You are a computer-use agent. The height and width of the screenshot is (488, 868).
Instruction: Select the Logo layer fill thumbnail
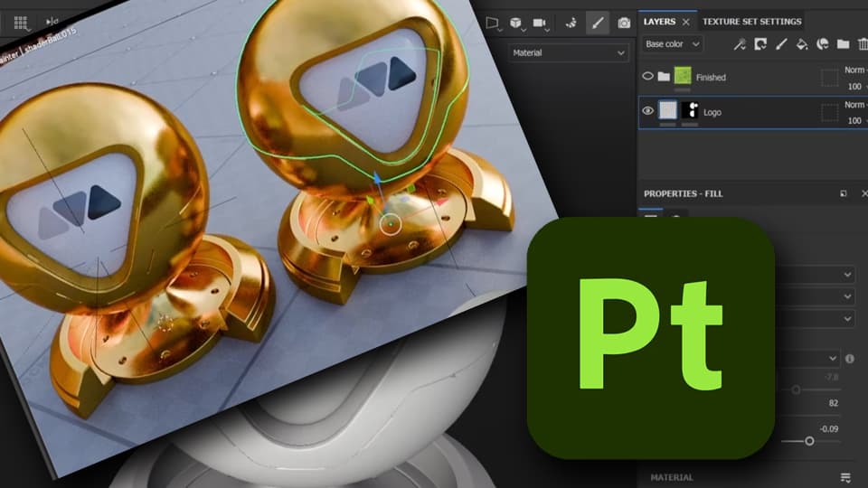coord(667,109)
